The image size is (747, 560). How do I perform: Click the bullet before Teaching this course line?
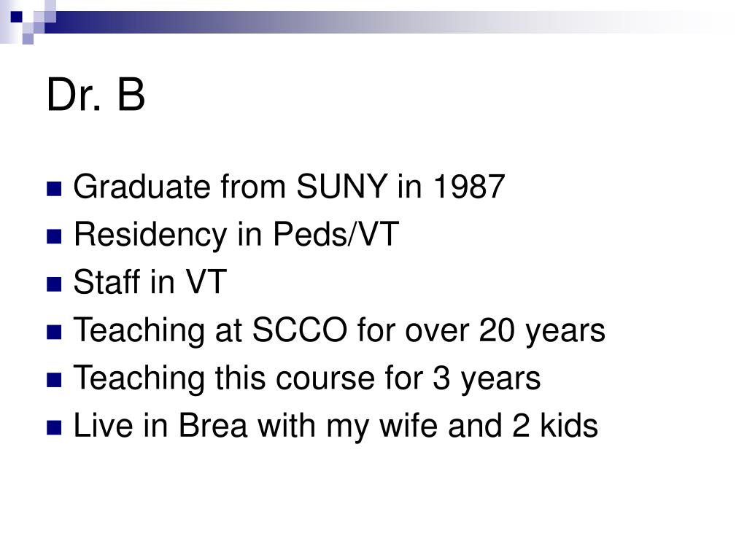pos(54,380)
